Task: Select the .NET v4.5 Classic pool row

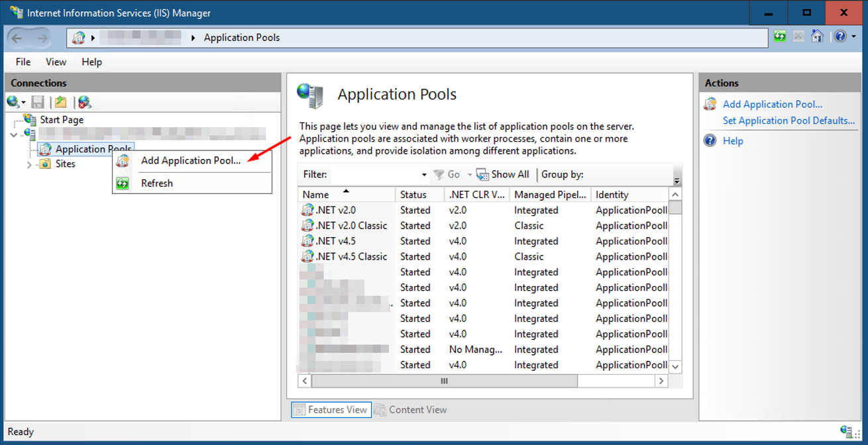Action: pos(484,257)
